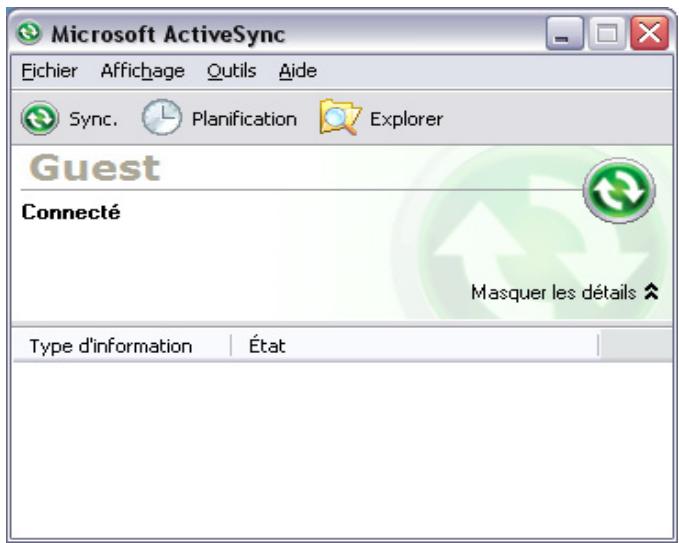679x543 pixels.
Task: Click the green Sync toolbar icon
Action: 40,118
